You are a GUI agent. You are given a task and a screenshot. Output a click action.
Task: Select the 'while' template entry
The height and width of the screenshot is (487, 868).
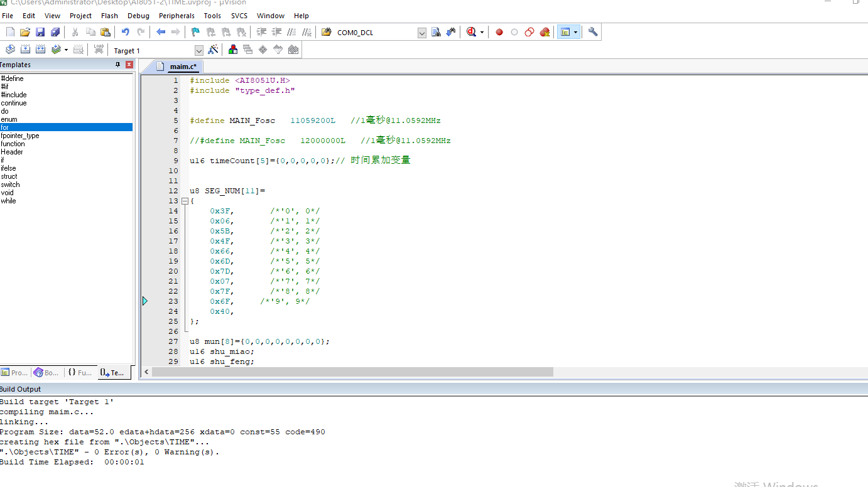click(x=8, y=201)
